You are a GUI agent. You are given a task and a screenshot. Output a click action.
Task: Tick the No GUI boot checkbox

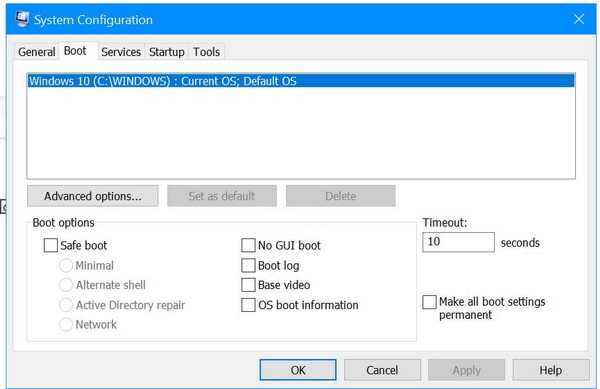pos(248,245)
